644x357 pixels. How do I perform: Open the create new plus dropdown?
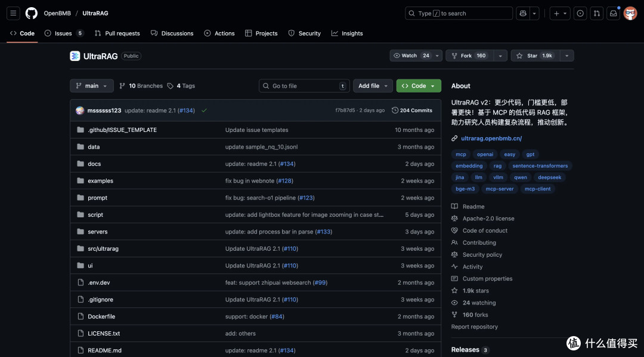click(560, 13)
